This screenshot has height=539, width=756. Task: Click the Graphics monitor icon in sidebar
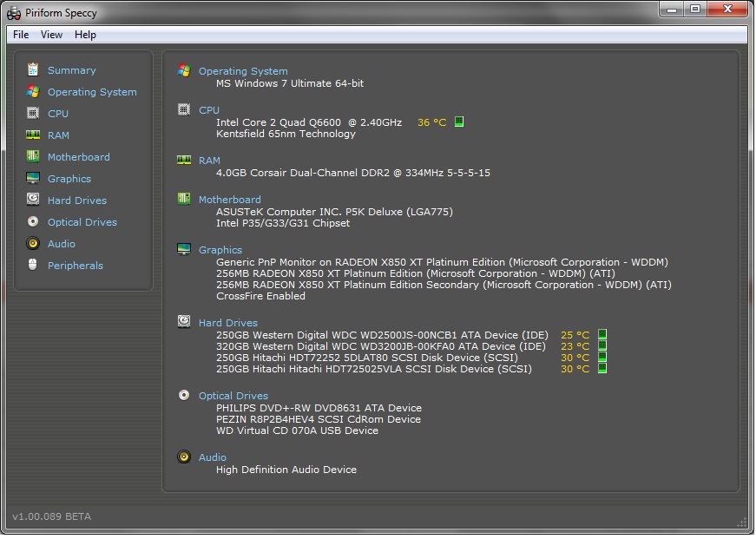[x=33, y=178]
